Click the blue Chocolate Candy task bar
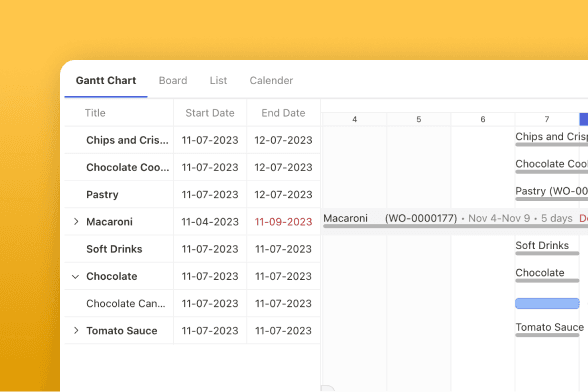The image size is (588, 392). [x=547, y=303]
